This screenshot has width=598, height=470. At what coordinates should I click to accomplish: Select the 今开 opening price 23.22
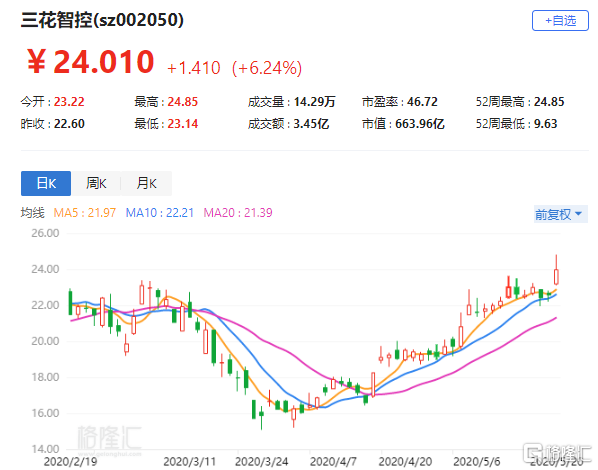(x=69, y=102)
